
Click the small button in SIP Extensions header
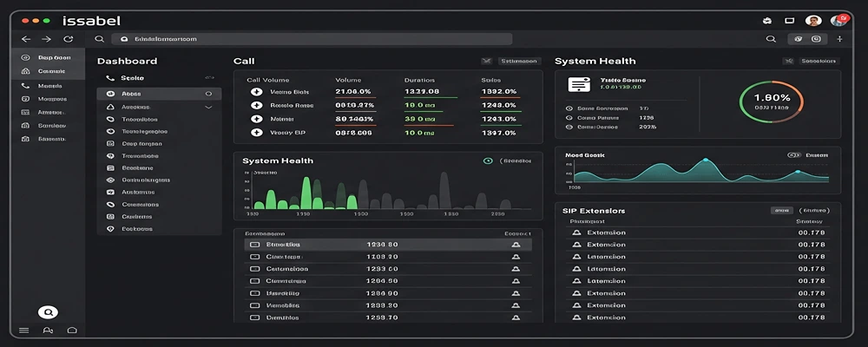tap(781, 210)
